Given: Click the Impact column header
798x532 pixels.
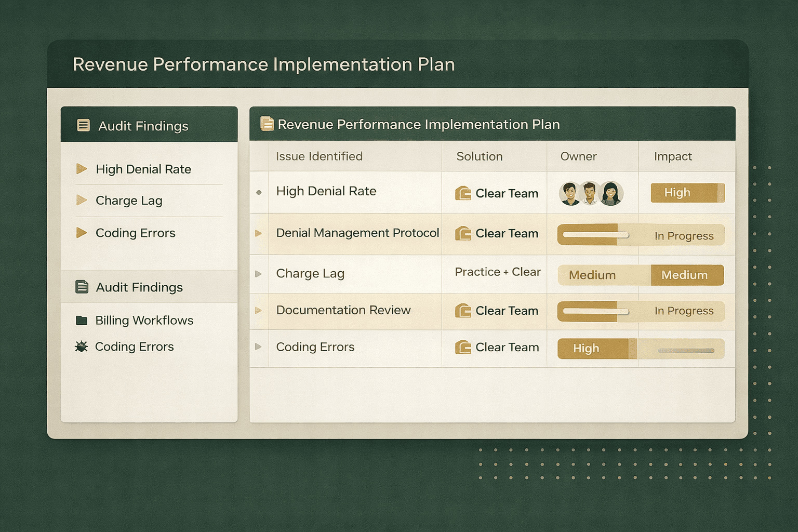Looking at the screenshot, I should point(673,156).
